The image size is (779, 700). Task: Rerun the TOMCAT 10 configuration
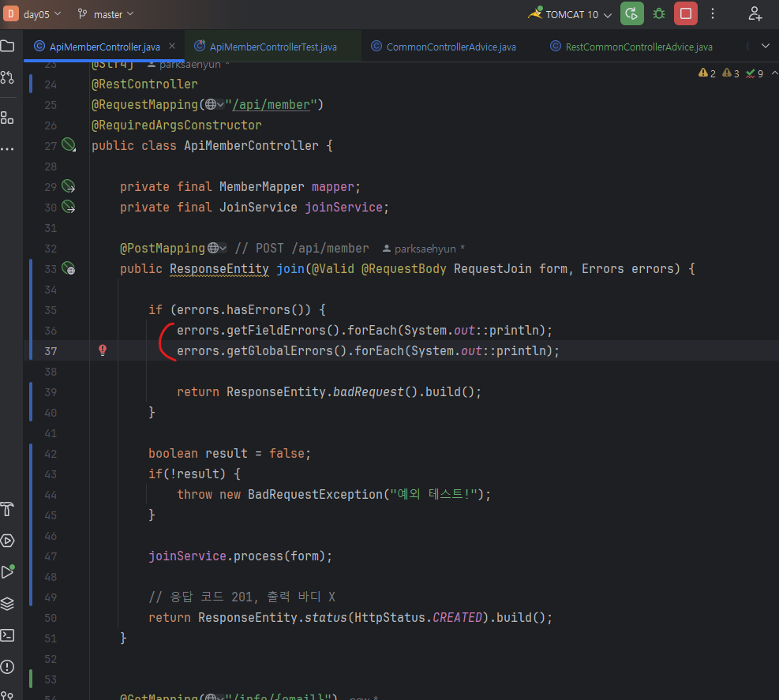[632, 14]
